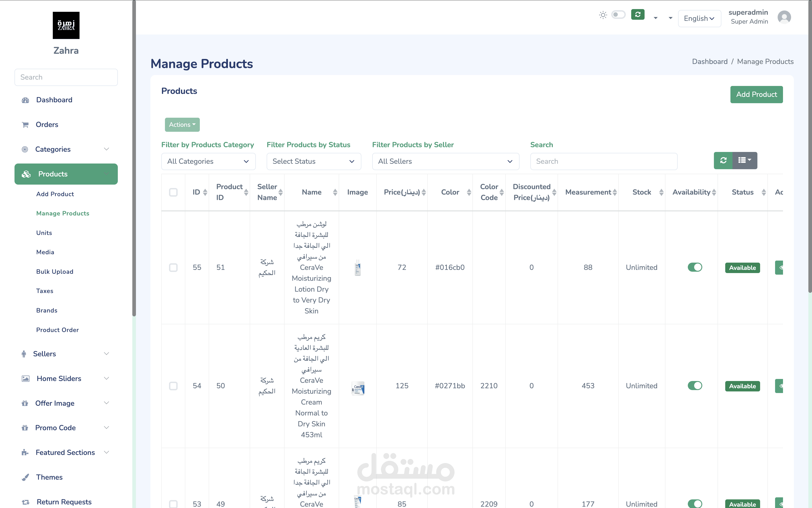Click the Products boxes icon

[26, 174]
